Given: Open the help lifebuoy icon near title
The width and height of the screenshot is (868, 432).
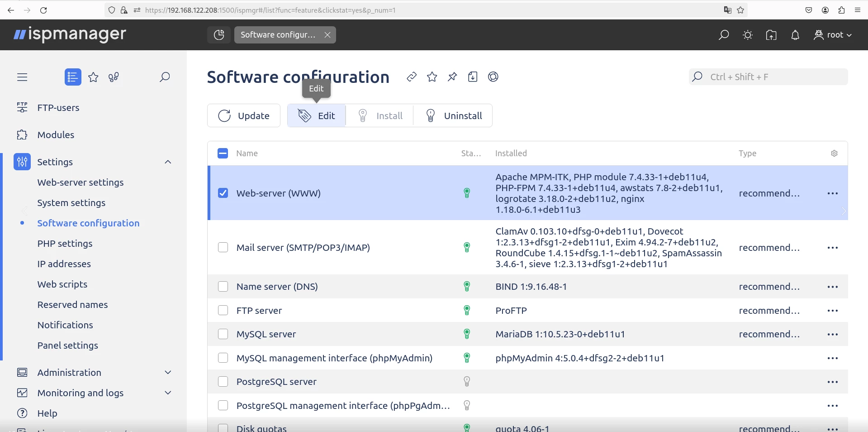Looking at the screenshot, I should coord(493,77).
